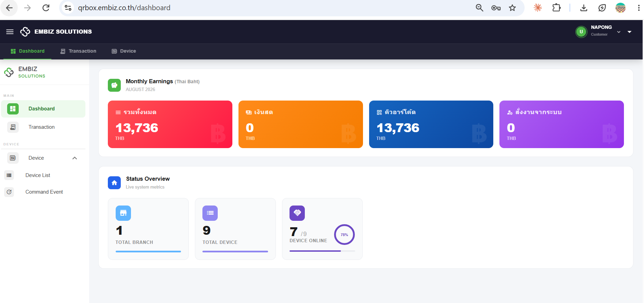Open the Chrome three-dot menu

click(x=639, y=8)
